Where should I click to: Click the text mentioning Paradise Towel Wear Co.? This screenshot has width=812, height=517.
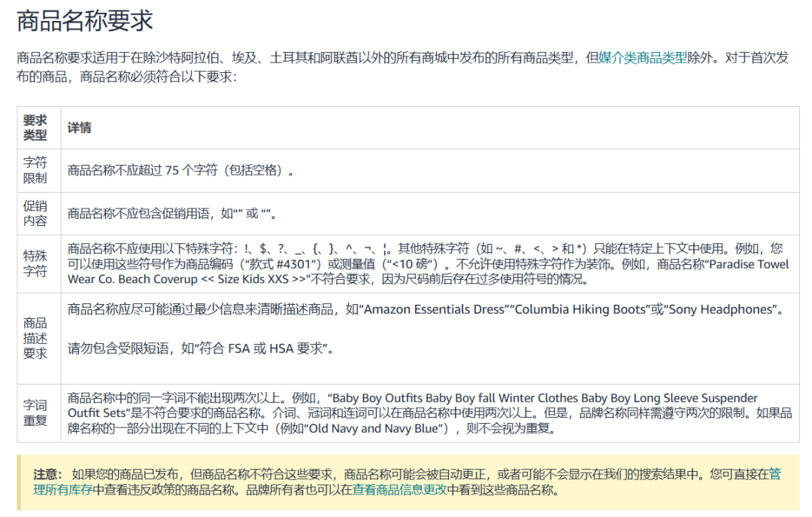(429, 264)
